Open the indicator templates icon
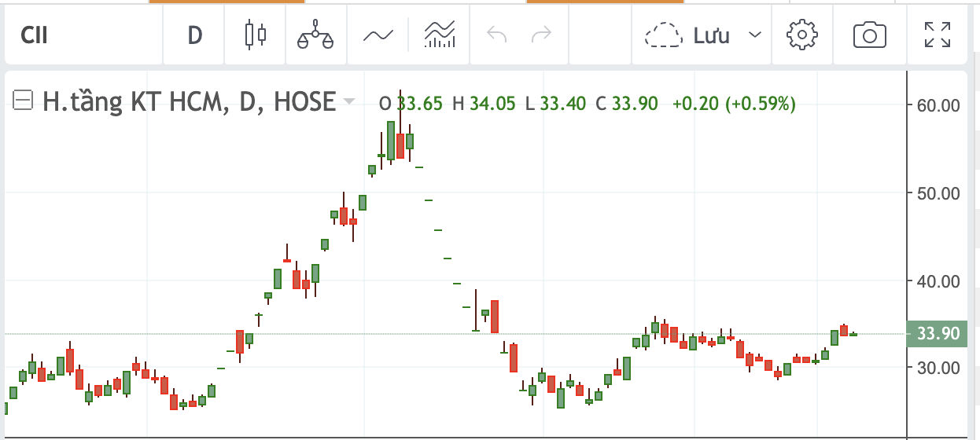This screenshot has width=980, height=440. (x=440, y=35)
